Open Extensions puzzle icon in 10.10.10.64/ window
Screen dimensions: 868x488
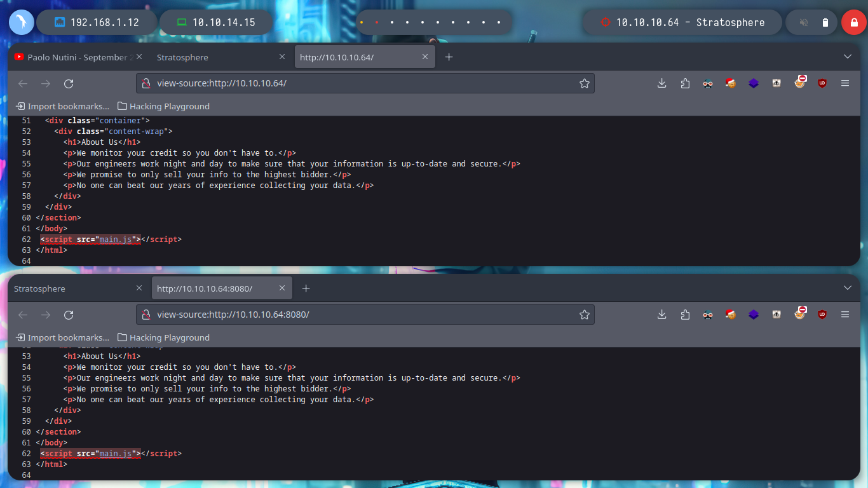(684, 83)
